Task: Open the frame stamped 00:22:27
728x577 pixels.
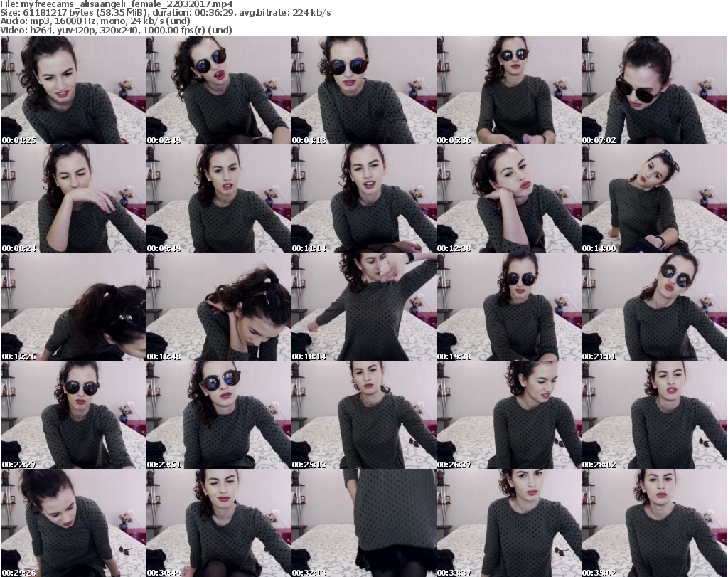Action: (73, 415)
